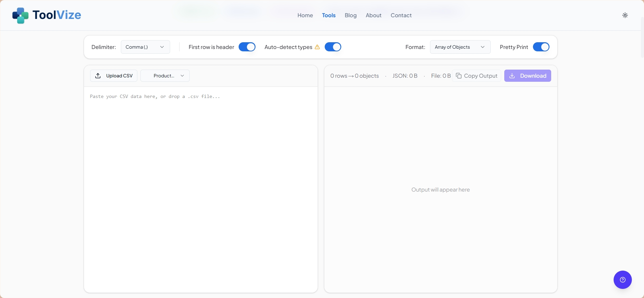Image resolution: width=644 pixels, height=298 pixels.
Task: Navigate to the Blog page
Action: 351,15
